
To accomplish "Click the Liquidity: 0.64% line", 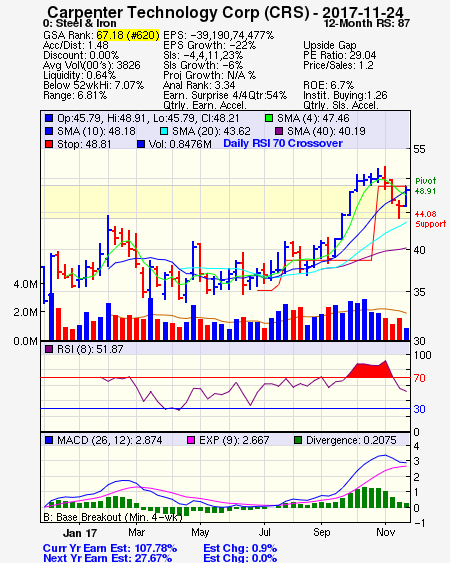I will click(79, 75).
